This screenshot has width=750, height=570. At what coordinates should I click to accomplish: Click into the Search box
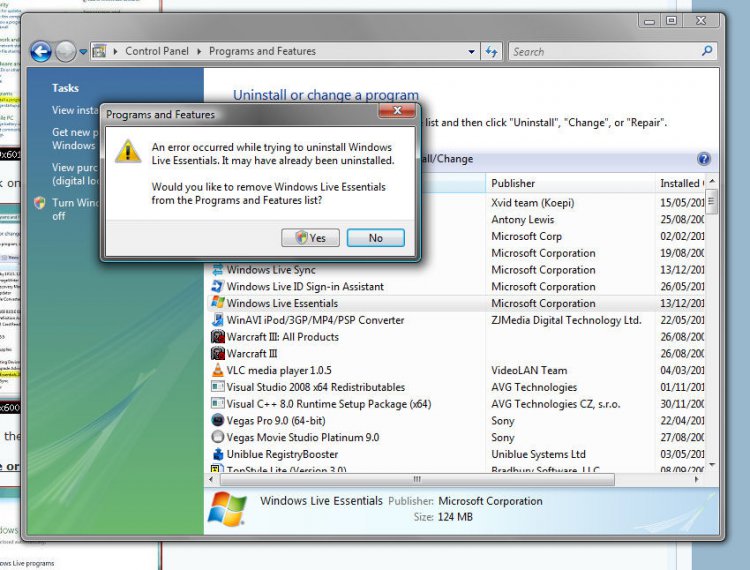click(x=603, y=52)
